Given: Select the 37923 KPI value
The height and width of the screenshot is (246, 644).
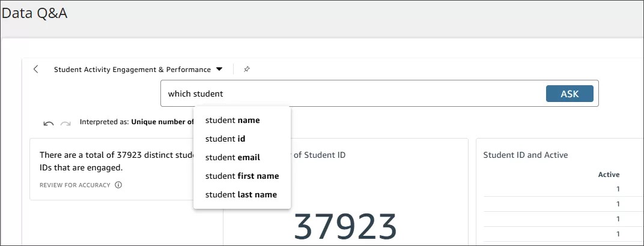Looking at the screenshot, I should click(x=345, y=227).
